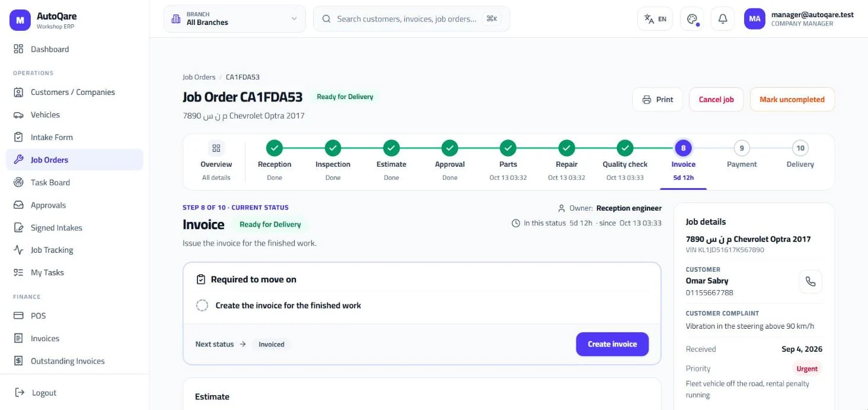Open the Task Board
Screen dimensions: 868x410
coord(75,182)
